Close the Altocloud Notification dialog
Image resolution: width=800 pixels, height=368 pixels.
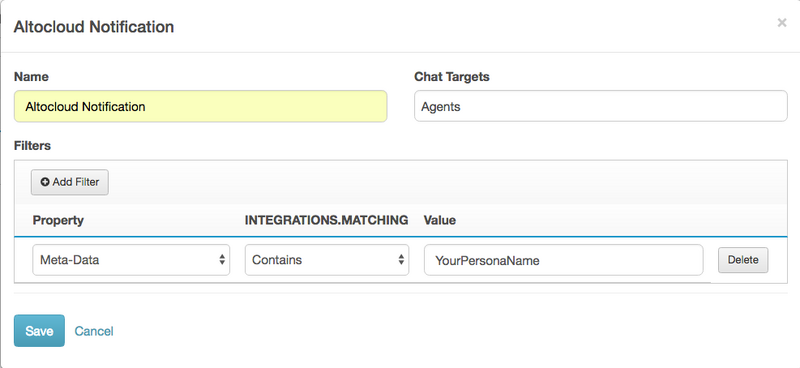click(782, 23)
